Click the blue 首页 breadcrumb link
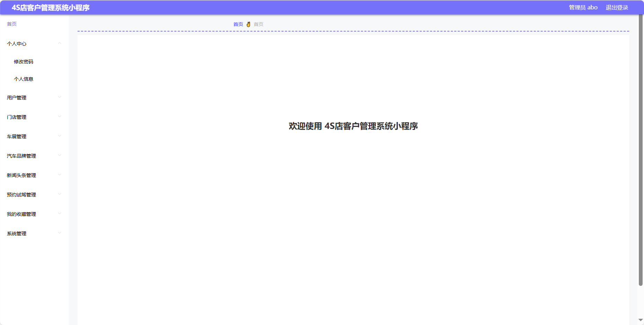This screenshot has width=644, height=325. click(x=238, y=24)
